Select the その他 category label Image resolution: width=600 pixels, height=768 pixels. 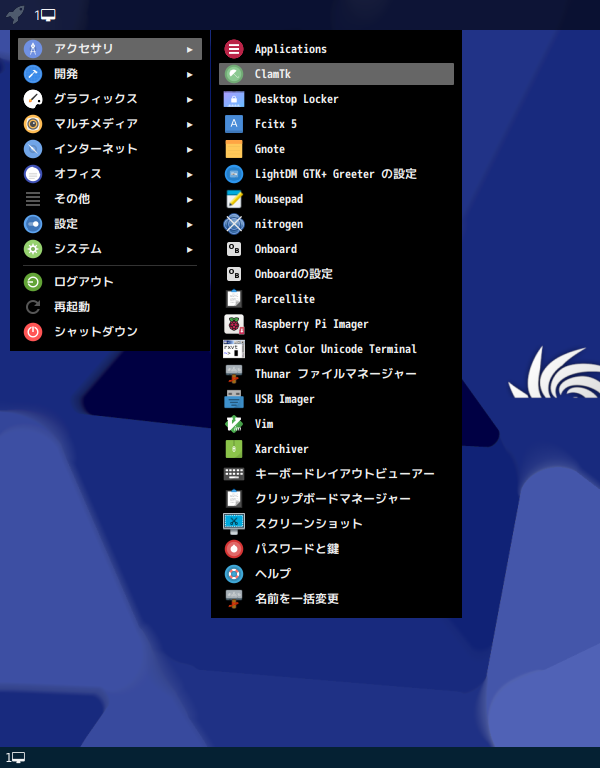click(x=72, y=199)
